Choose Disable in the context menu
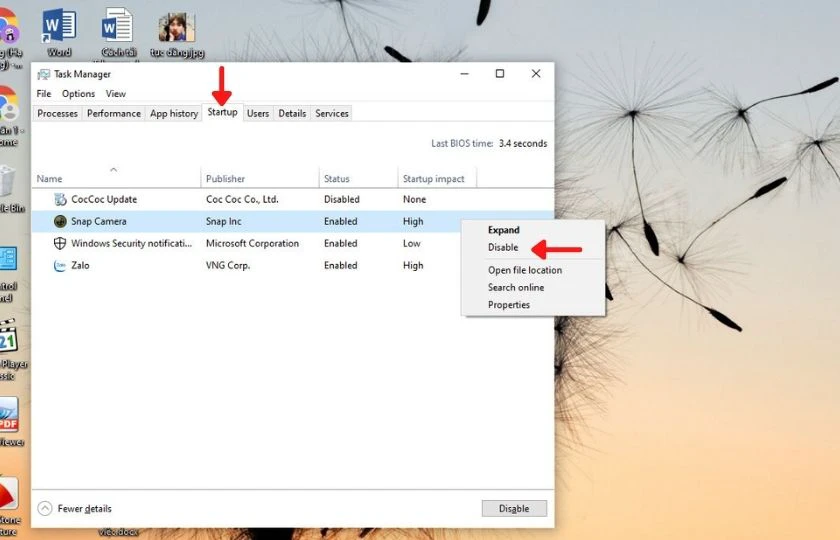 point(503,248)
